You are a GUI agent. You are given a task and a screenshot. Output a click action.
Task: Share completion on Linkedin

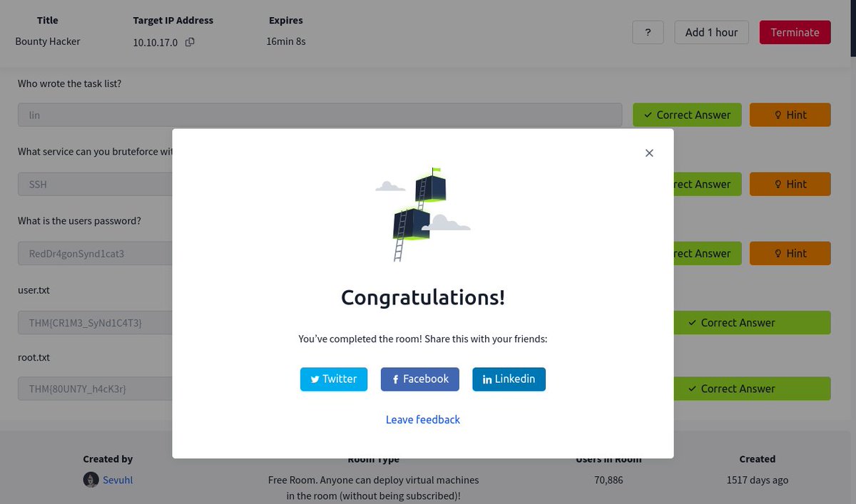tap(509, 379)
